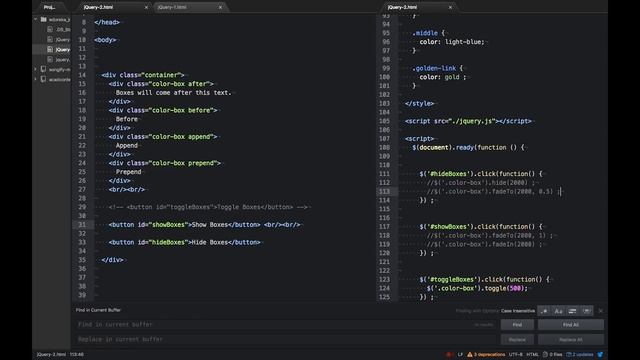Expand the last project folder arrow

(x=36, y=79)
